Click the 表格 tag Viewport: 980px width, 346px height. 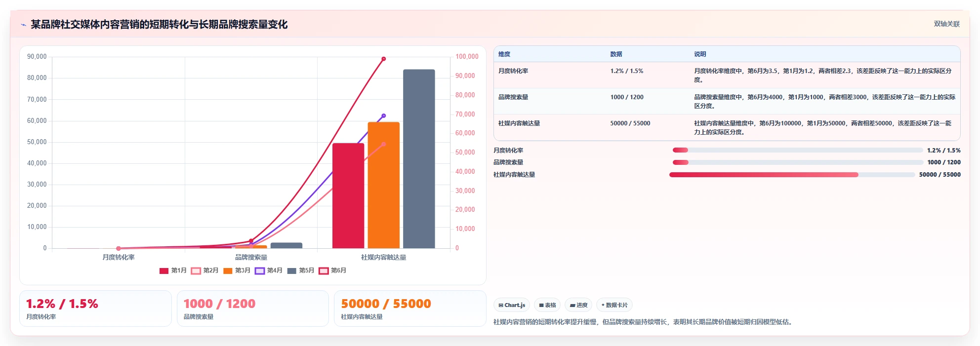pos(547,305)
